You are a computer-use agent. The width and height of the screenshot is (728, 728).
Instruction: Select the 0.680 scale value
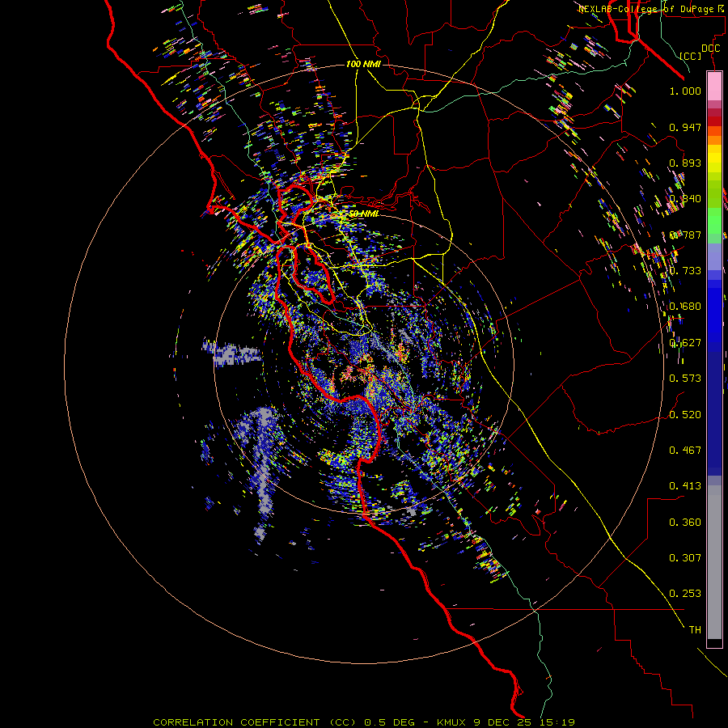click(x=685, y=307)
